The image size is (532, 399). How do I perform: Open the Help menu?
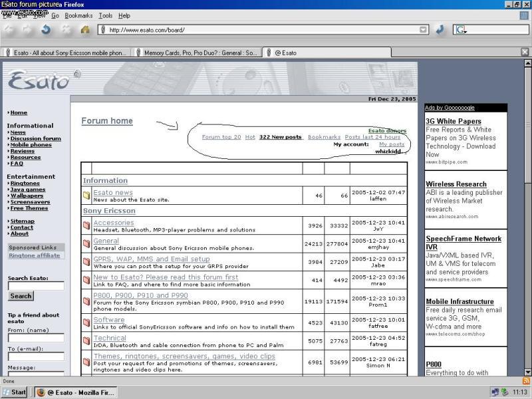pyautogui.click(x=124, y=15)
